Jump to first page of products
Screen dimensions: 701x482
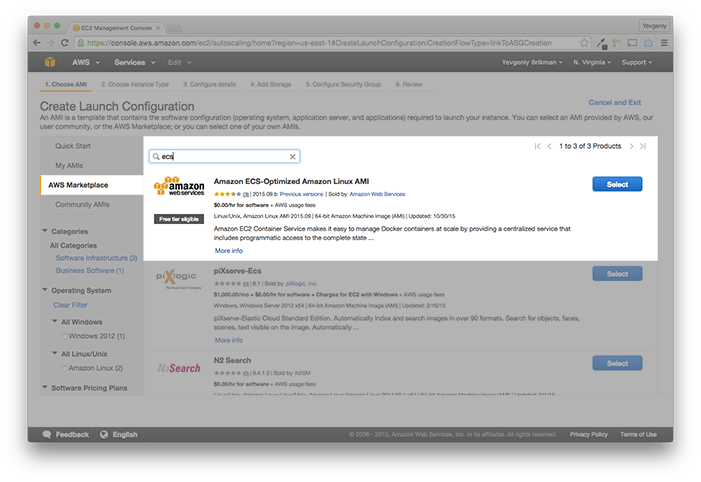coord(537,146)
